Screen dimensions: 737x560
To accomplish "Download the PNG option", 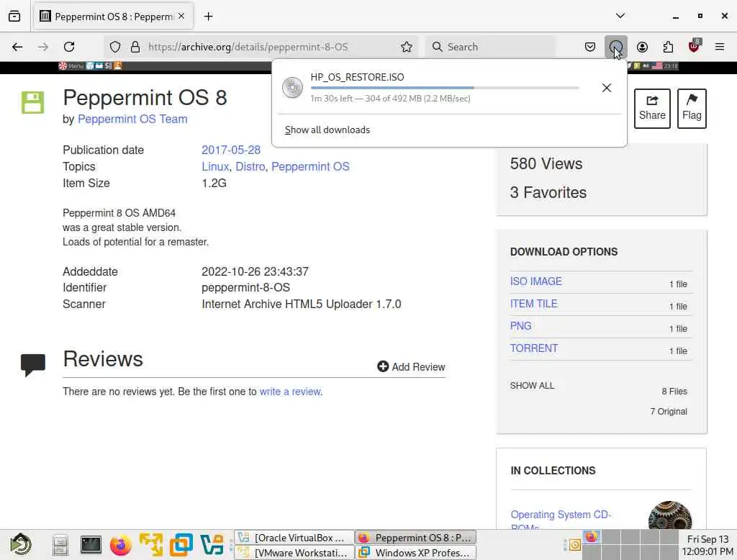I will tap(521, 326).
